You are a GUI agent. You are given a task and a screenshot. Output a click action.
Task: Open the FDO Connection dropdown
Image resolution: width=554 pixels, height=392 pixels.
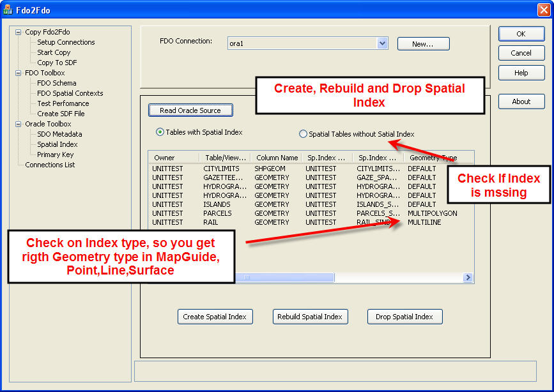382,43
